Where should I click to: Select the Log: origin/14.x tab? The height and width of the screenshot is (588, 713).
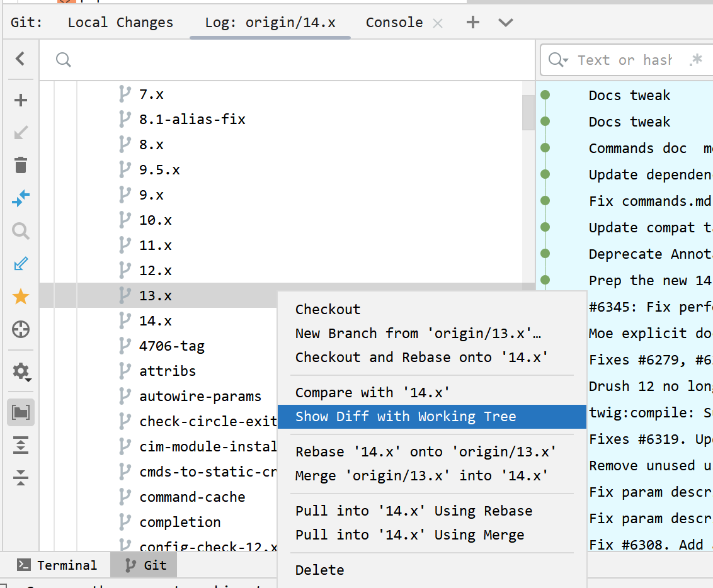pos(270,22)
